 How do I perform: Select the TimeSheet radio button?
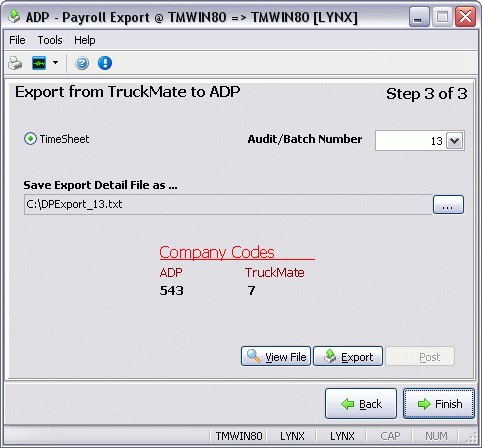click(x=30, y=139)
